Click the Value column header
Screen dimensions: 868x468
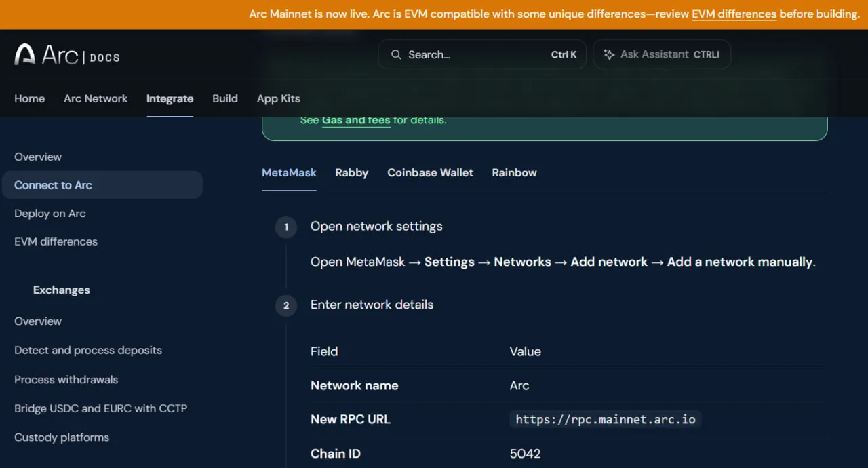(526, 351)
